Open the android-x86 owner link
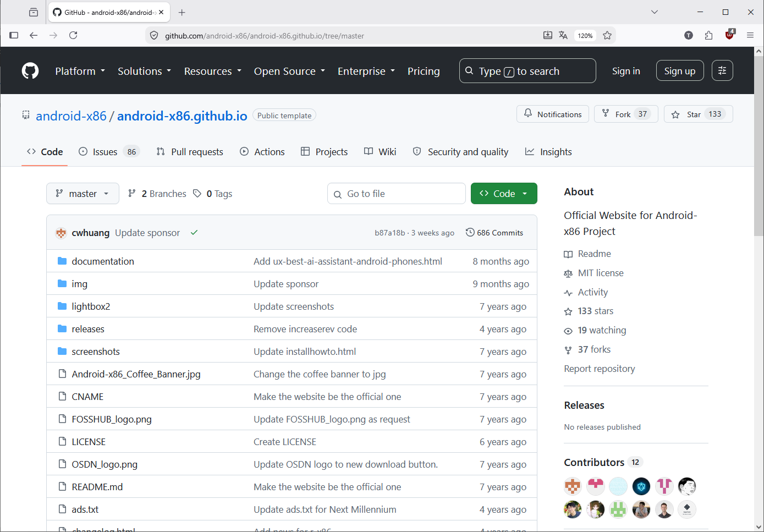This screenshot has width=764, height=532. point(71,116)
